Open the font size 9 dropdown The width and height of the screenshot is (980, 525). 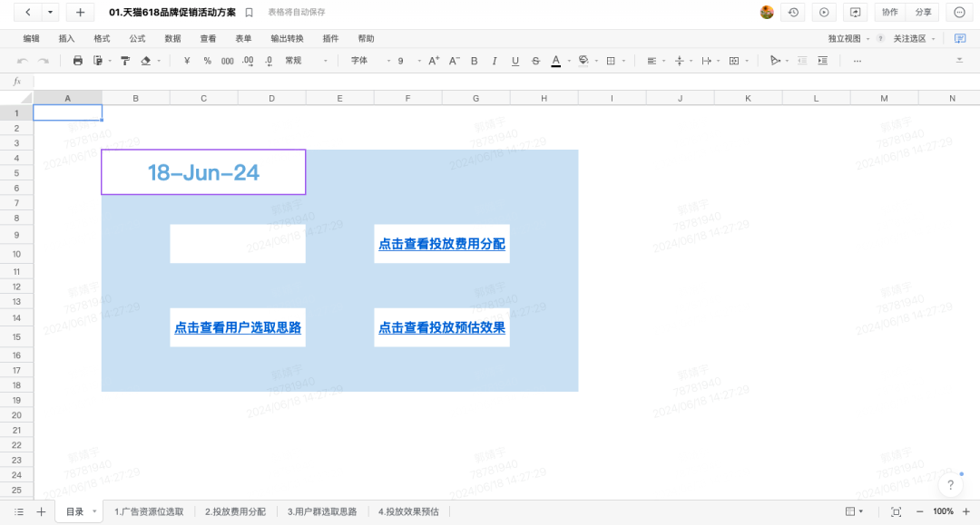pos(409,61)
